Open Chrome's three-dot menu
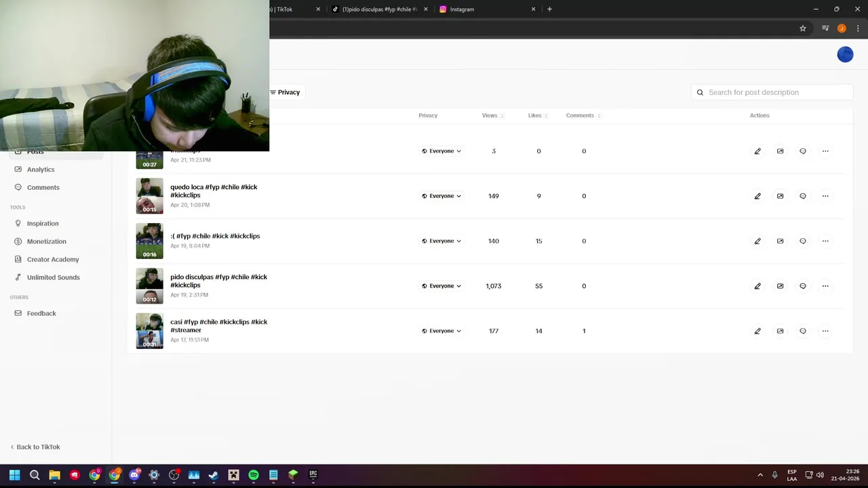This screenshot has height=488, width=868. [x=858, y=28]
